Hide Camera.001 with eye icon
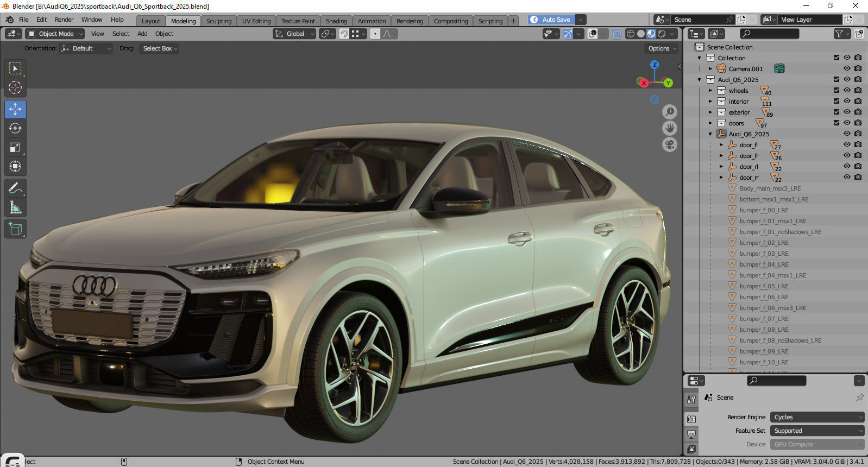 [847, 68]
